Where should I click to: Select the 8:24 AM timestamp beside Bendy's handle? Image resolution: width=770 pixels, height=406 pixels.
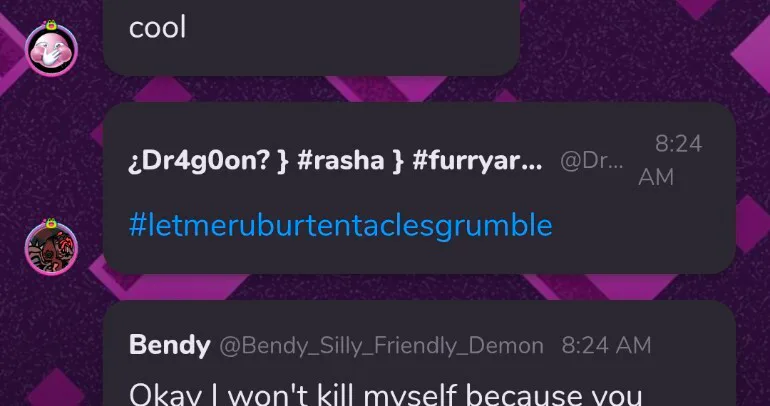pos(606,346)
